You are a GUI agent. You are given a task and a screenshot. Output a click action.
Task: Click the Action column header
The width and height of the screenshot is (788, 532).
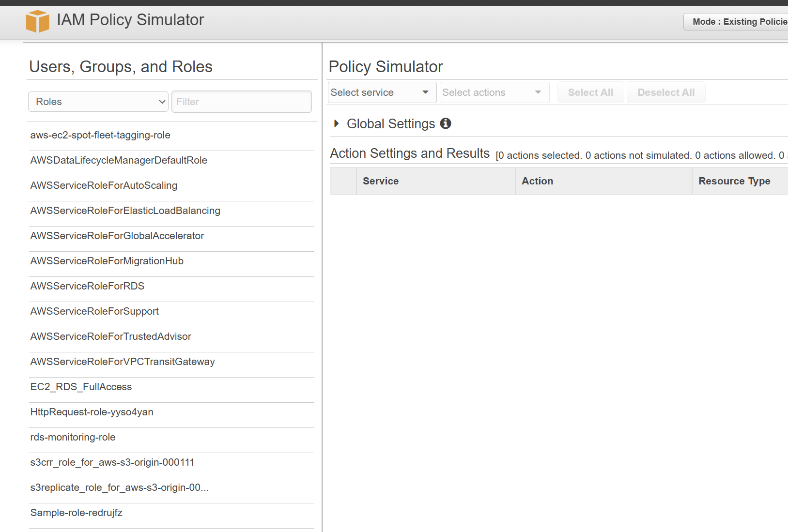[x=537, y=181]
